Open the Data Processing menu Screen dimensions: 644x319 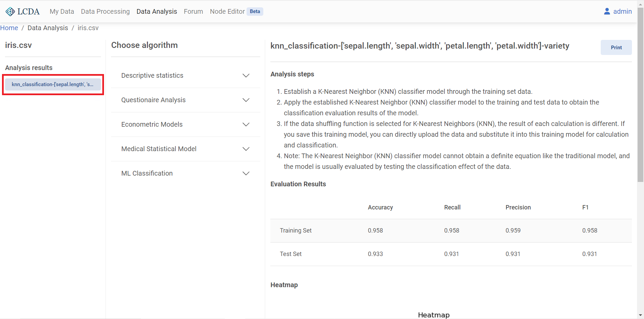105,11
